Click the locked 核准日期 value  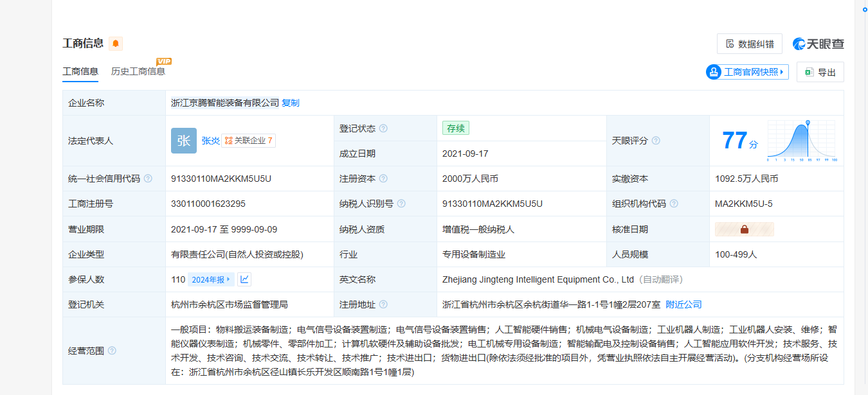point(745,229)
